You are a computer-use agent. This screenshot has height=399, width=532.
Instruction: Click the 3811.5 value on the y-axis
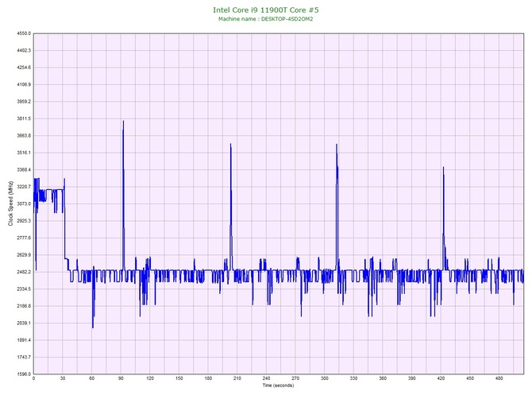pos(24,118)
